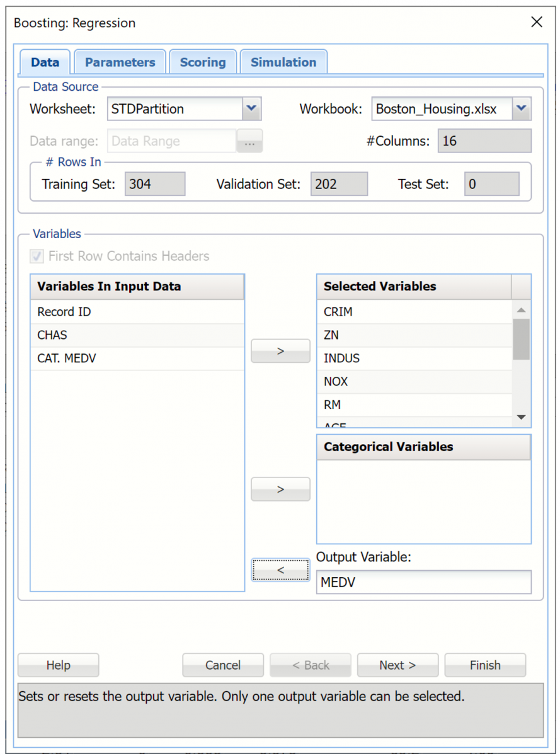The width and height of the screenshot is (560, 756).
Task: Cancel the dialog
Action: click(222, 665)
